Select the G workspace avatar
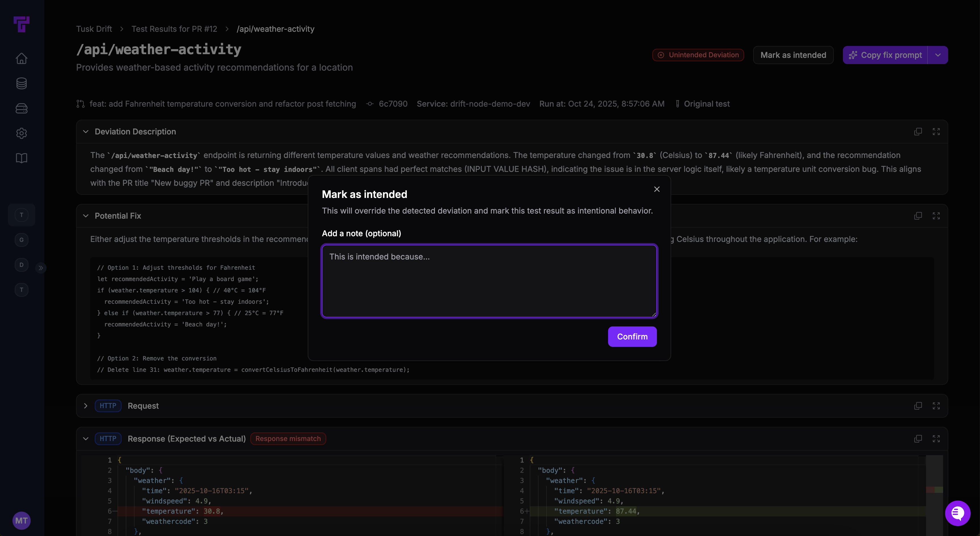Viewport: 980px width, 536px height. pos(21,239)
